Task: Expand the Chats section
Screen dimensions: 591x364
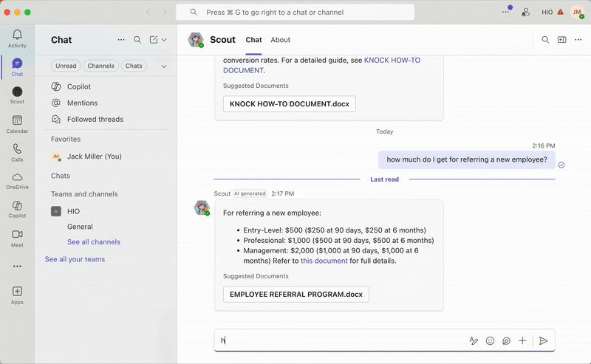Action: pyautogui.click(x=61, y=176)
